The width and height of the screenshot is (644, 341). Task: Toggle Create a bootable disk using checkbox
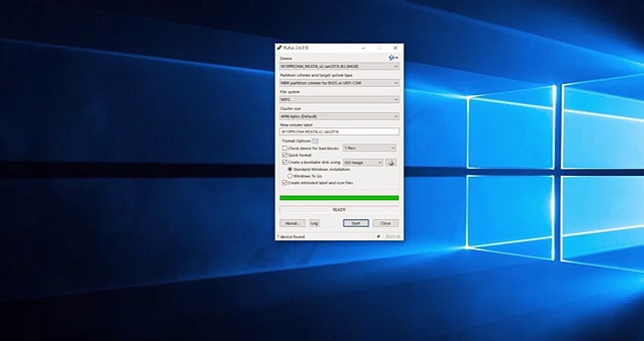[x=284, y=162]
